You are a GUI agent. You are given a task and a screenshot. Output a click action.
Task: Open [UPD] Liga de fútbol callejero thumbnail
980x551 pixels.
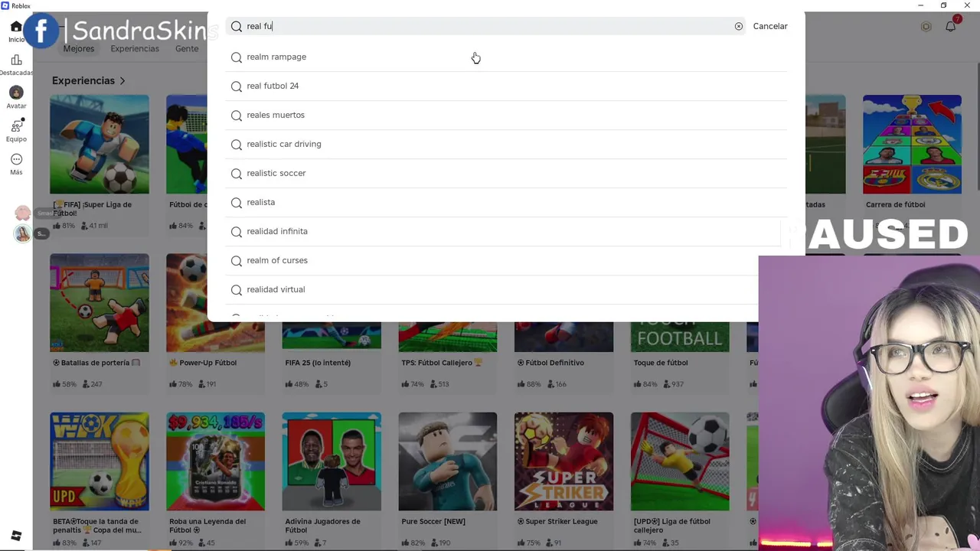[680, 461]
